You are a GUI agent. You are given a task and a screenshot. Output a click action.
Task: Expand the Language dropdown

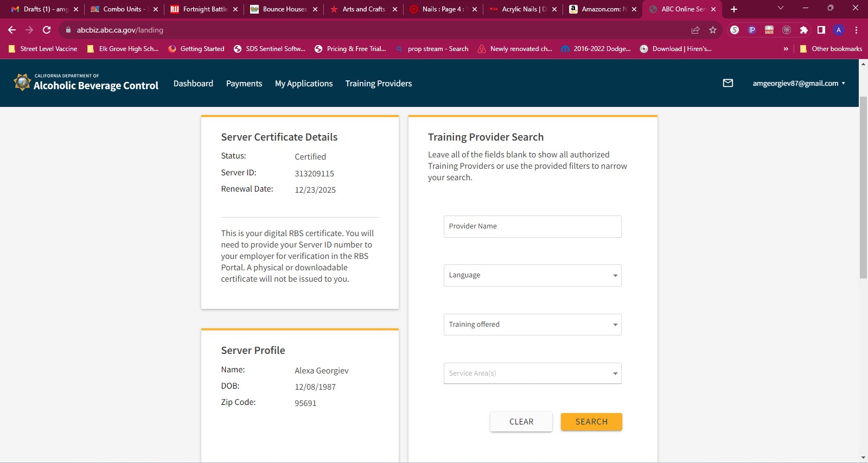[x=532, y=275]
